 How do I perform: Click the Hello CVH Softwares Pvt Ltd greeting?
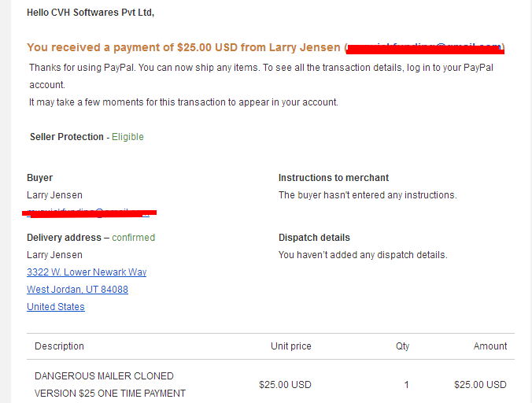tap(91, 13)
